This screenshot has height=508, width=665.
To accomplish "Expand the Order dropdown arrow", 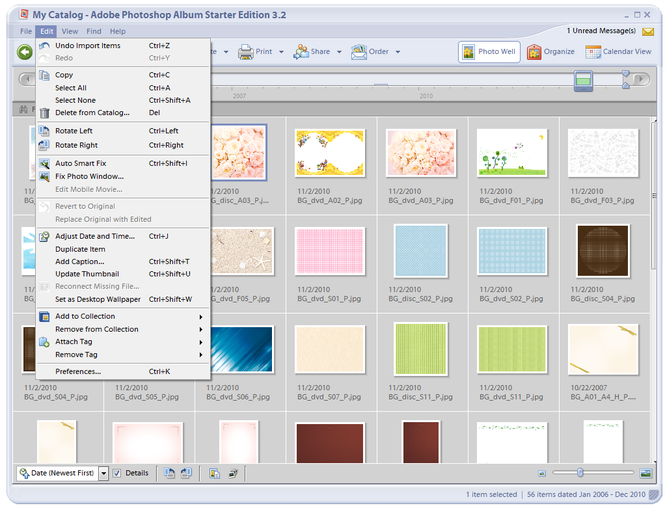I will [x=398, y=52].
